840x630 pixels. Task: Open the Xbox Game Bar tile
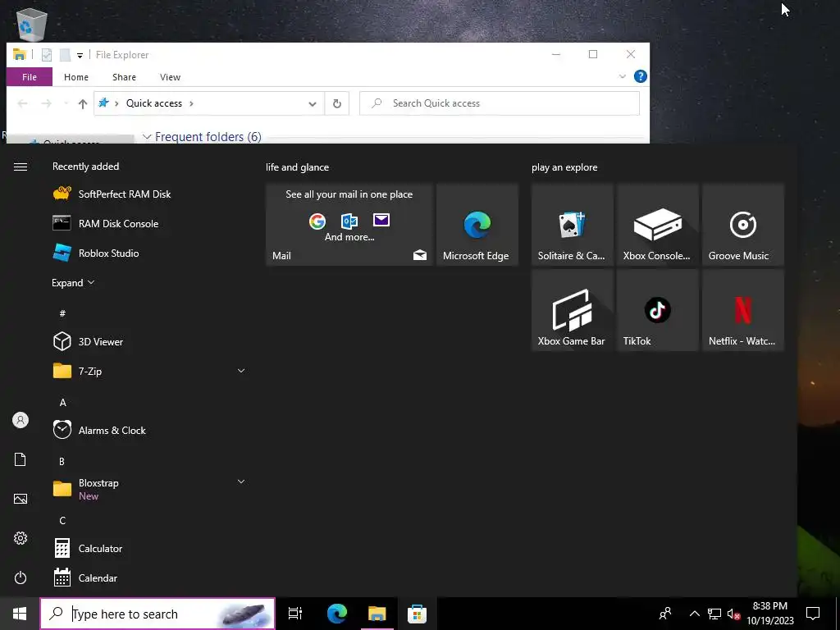click(572, 310)
